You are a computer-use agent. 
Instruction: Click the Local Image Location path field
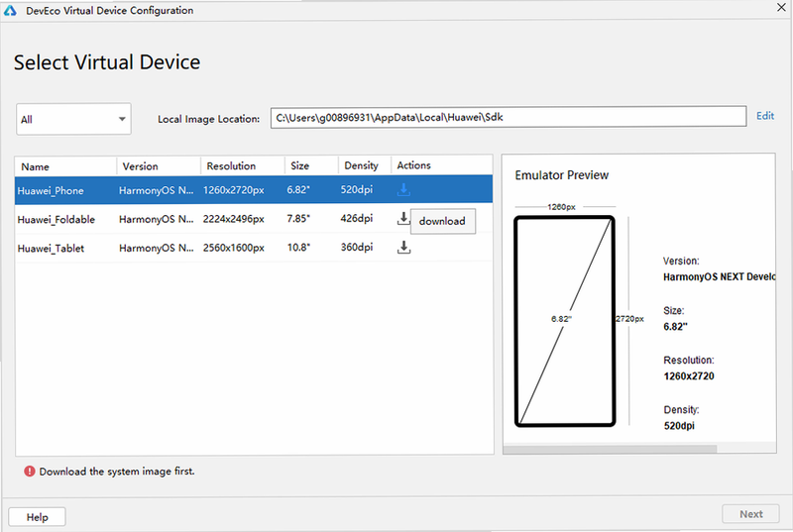(x=509, y=117)
